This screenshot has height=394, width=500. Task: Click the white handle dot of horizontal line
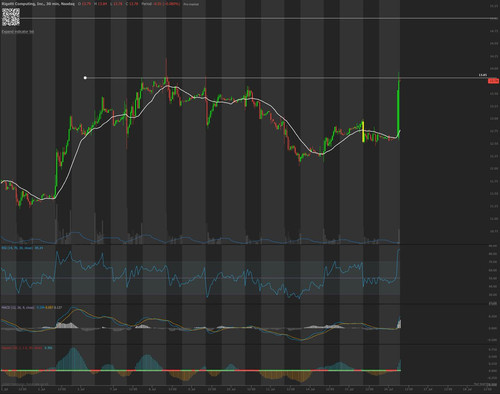click(85, 78)
